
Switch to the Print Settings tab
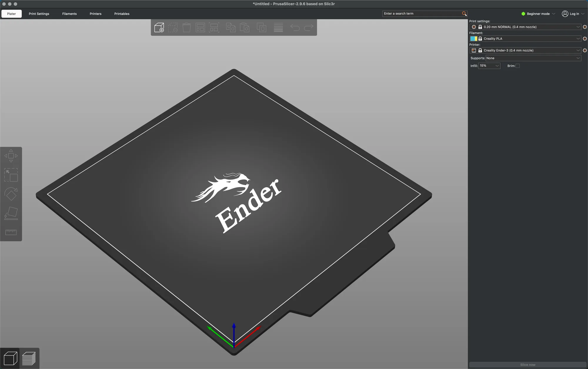point(39,14)
